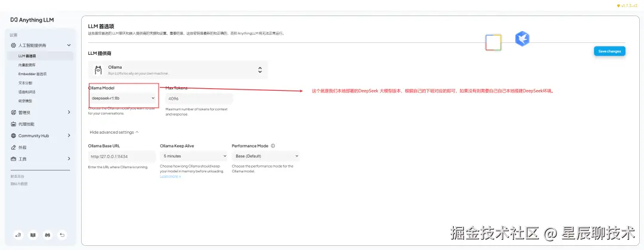644x250 pixels.
Task: Click the 代理技能 robot icon
Action: [x=14, y=124]
